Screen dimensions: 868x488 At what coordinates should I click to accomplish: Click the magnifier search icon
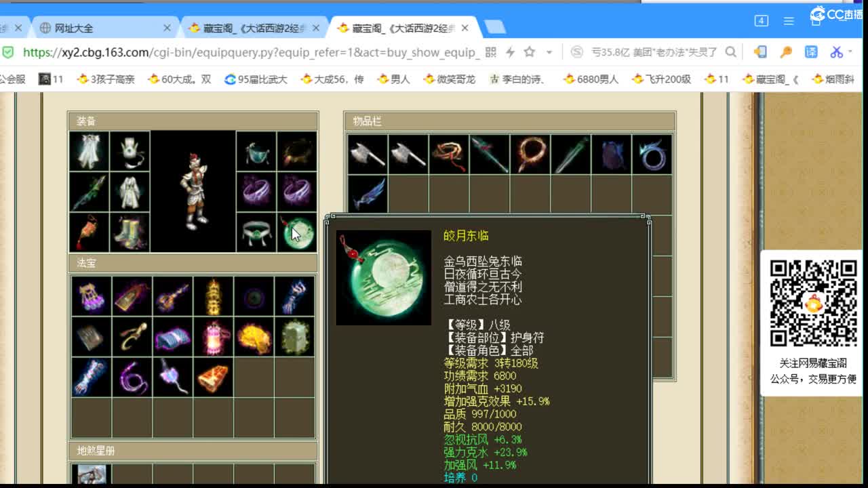(730, 52)
